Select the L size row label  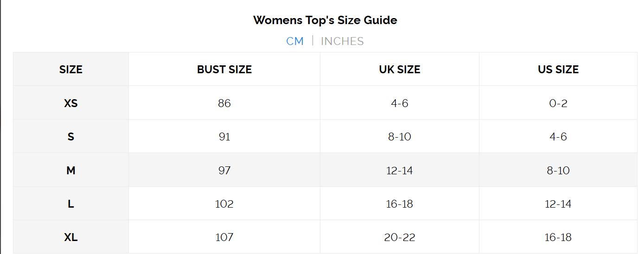coord(71,204)
